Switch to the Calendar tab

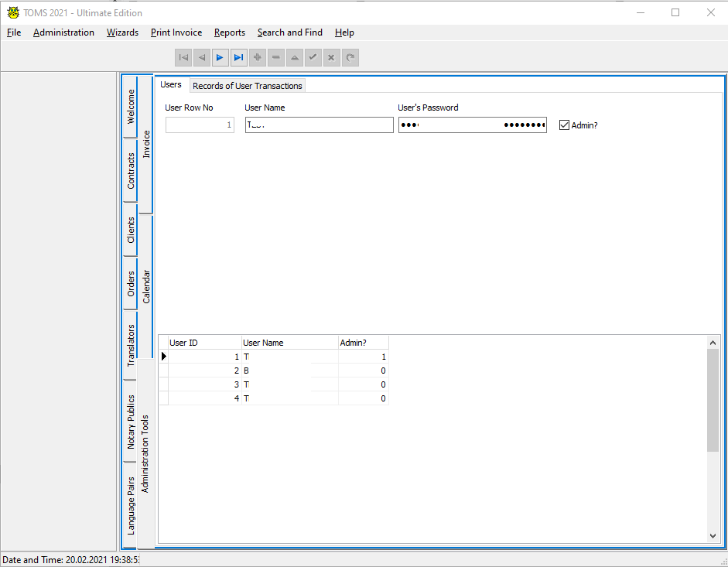(147, 286)
